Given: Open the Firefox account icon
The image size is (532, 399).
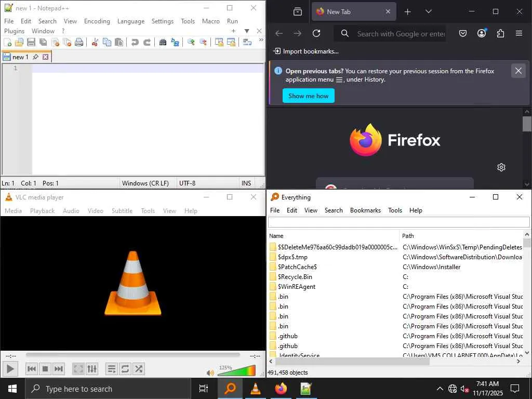Looking at the screenshot, I should (x=482, y=33).
